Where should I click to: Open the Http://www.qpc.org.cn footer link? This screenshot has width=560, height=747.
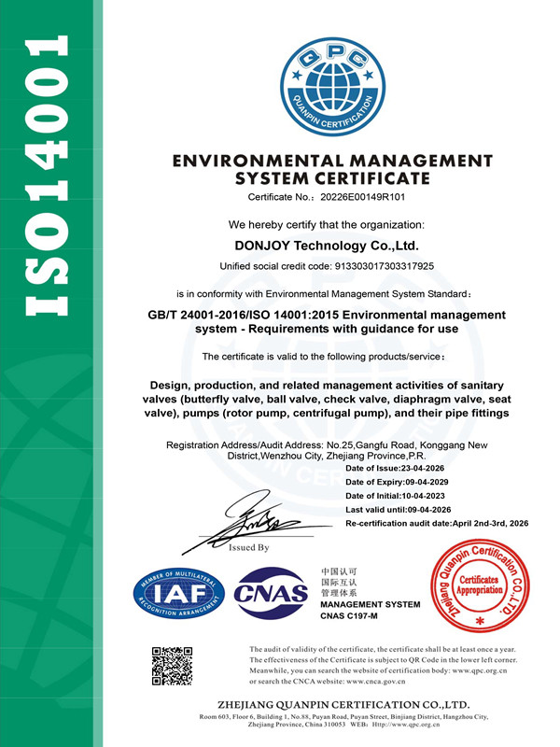[x=406, y=725]
